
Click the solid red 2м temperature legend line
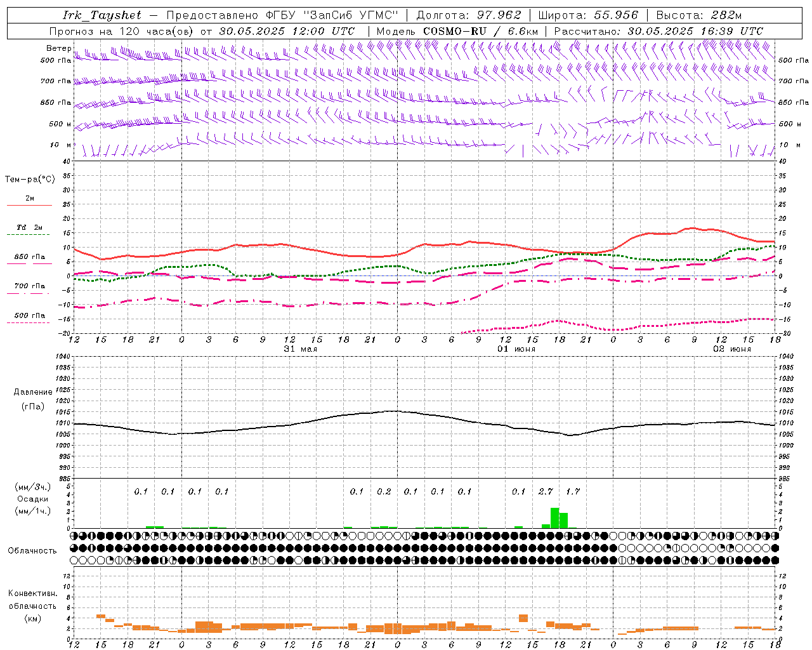(29, 205)
